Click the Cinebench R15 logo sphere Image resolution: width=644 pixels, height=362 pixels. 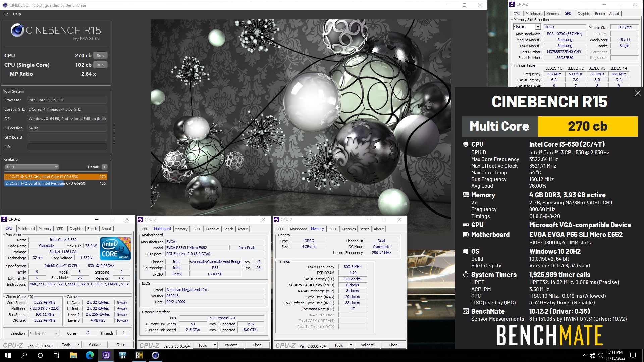pyautogui.click(x=17, y=31)
